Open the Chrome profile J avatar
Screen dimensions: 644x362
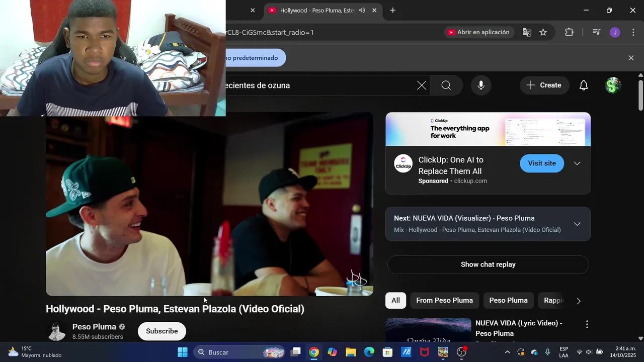[x=615, y=32]
